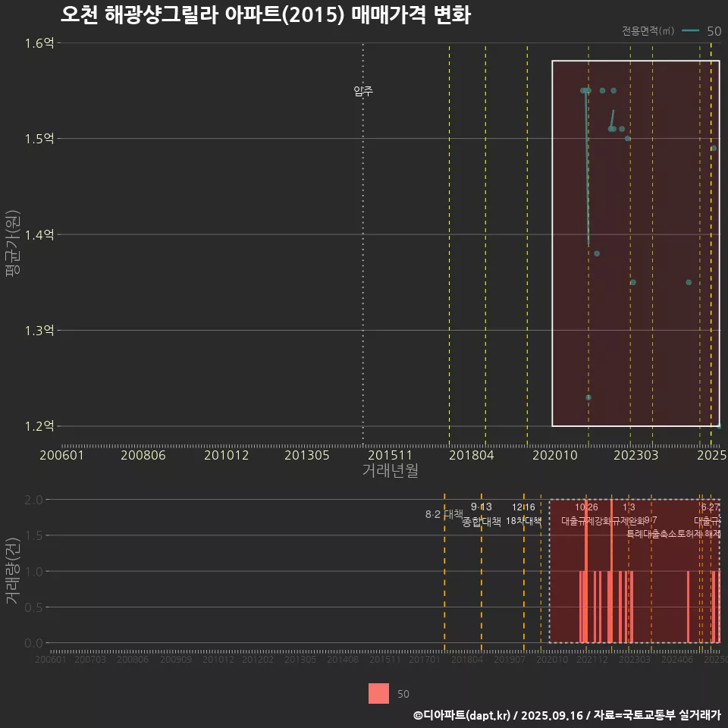Click the teal line legend marker beside '전용면적(㎡)'
This screenshot has width=728, height=728.
(x=690, y=30)
